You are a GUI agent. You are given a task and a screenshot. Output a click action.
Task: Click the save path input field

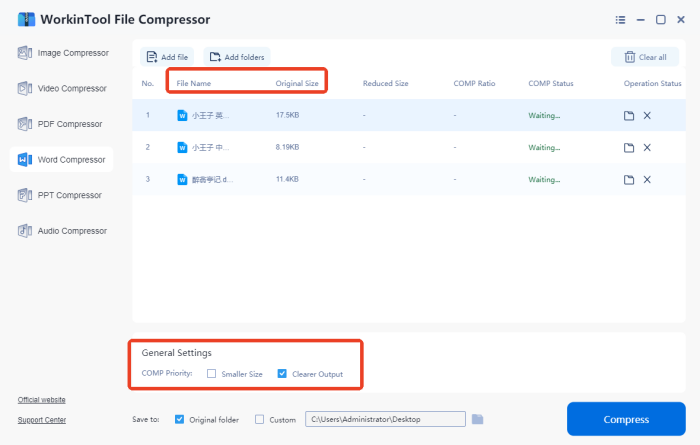click(385, 419)
